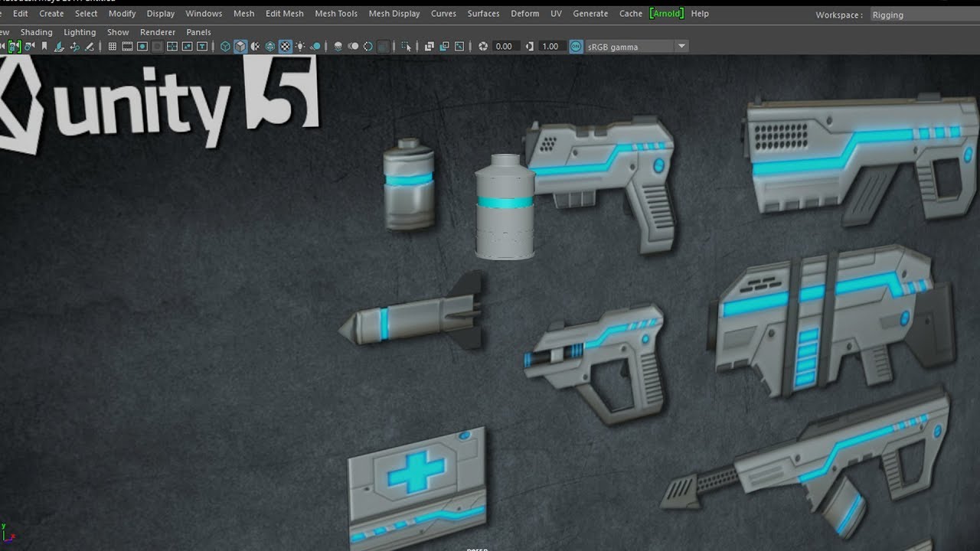This screenshot has width=980, height=551.
Task: Toggle the X-ray display icon
Action: [429, 47]
